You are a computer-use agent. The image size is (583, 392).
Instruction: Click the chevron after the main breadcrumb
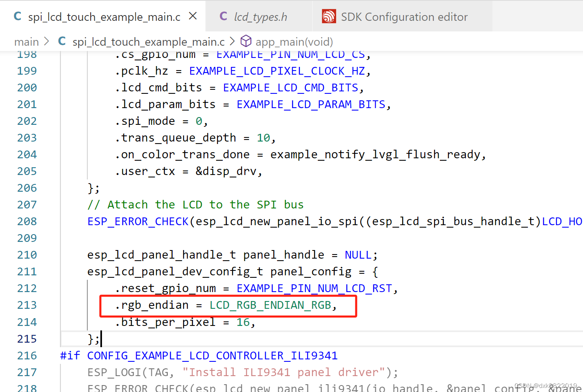coord(46,41)
